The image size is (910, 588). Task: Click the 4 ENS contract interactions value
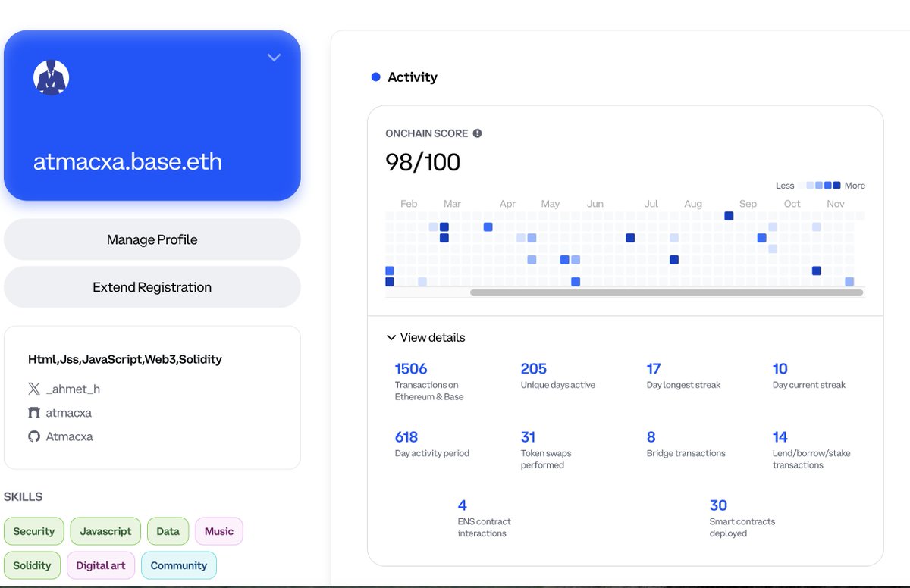click(463, 505)
